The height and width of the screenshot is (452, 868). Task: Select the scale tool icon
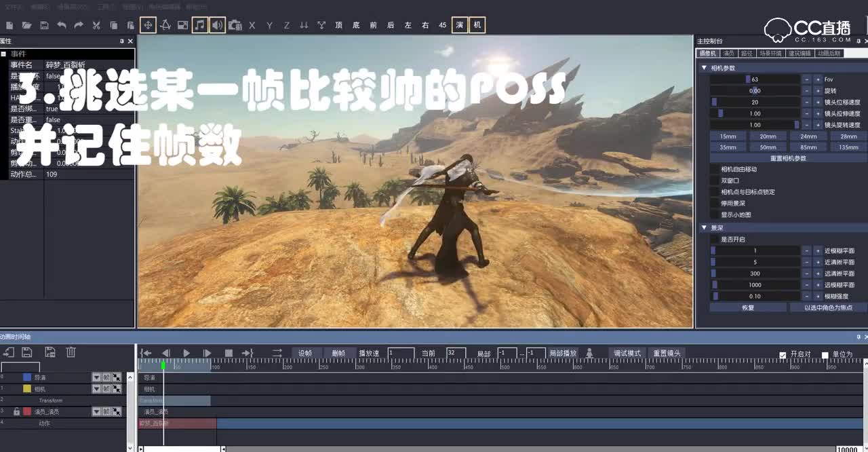pos(182,25)
